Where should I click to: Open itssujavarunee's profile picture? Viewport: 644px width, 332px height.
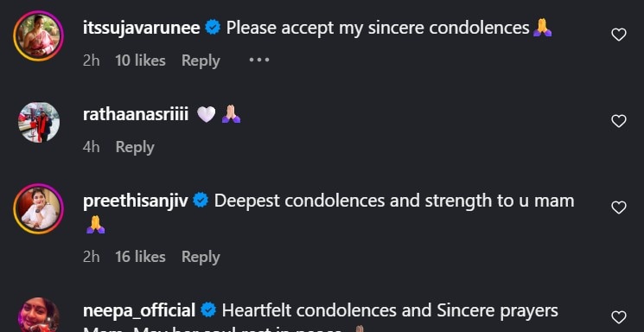point(39,36)
